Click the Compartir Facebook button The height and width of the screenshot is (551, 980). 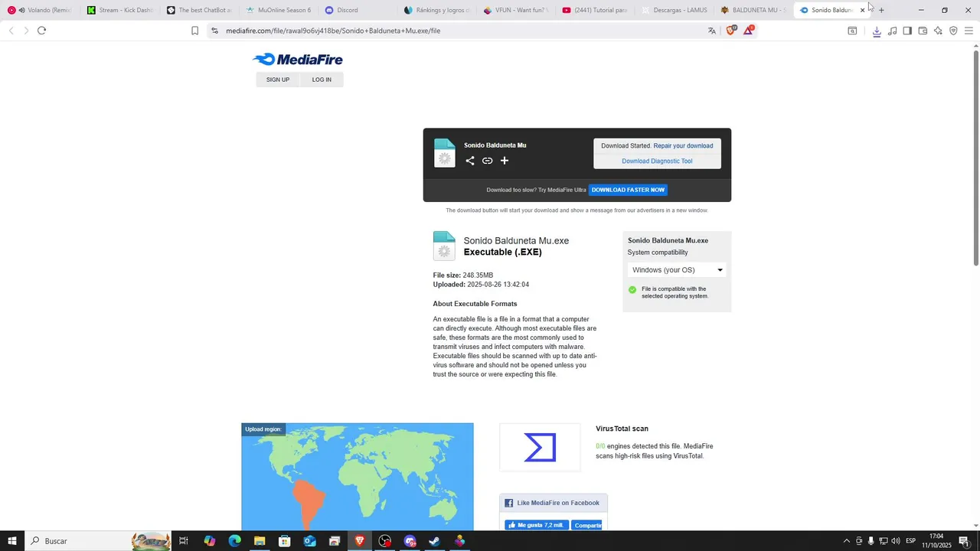[587, 525]
